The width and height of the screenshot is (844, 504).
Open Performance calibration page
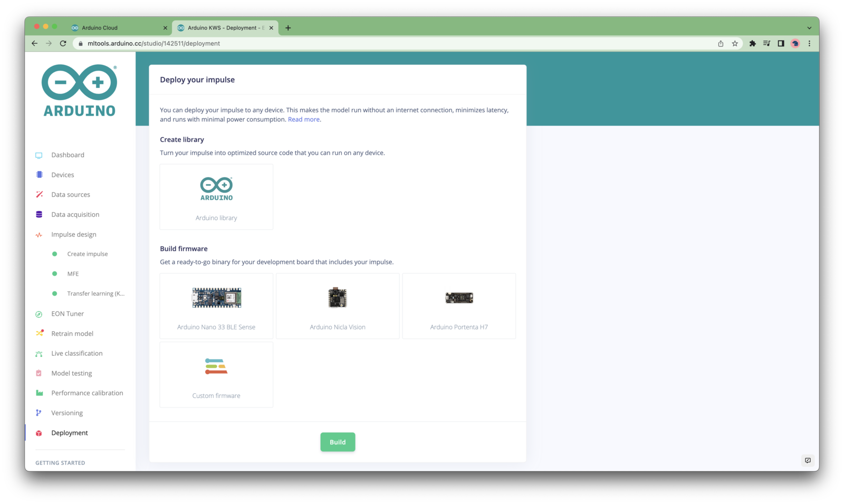coord(87,393)
